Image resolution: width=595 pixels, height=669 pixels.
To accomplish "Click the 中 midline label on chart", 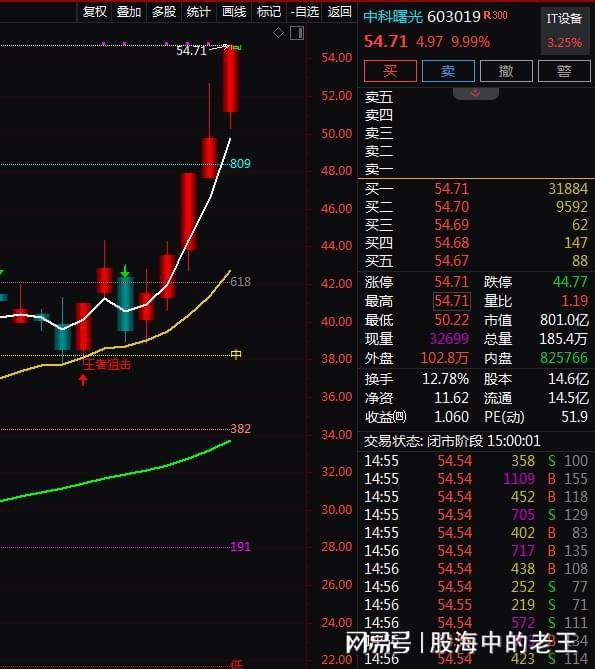I will (236, 355).
